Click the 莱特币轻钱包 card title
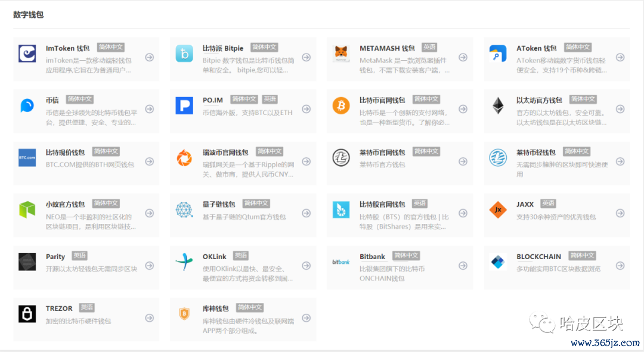This screenshot has height=352, width=644. pyautogui.click(x=536, y=152)
